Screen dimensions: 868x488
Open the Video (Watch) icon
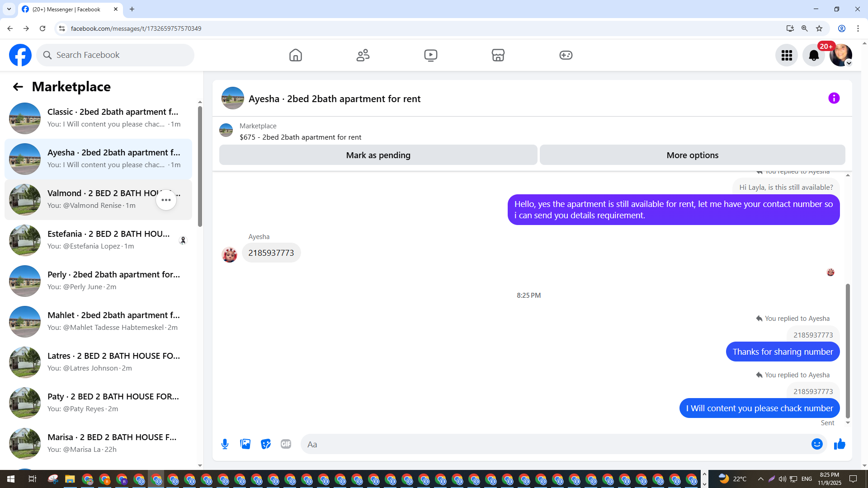pyautogui.click(x=431, y=55)
